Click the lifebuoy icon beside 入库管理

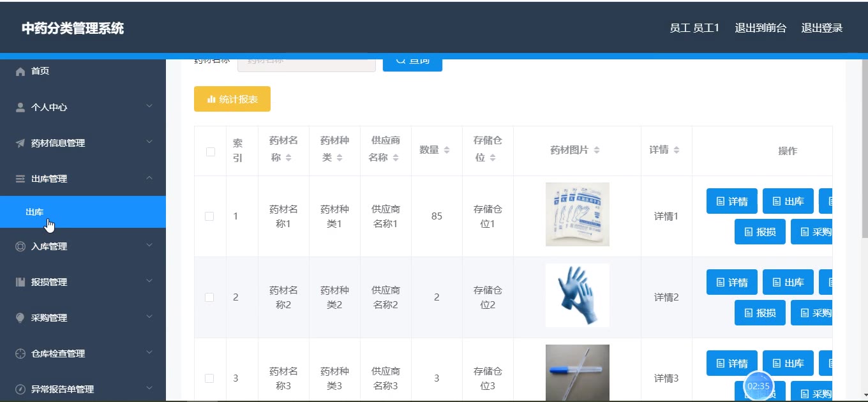(20, 246)
